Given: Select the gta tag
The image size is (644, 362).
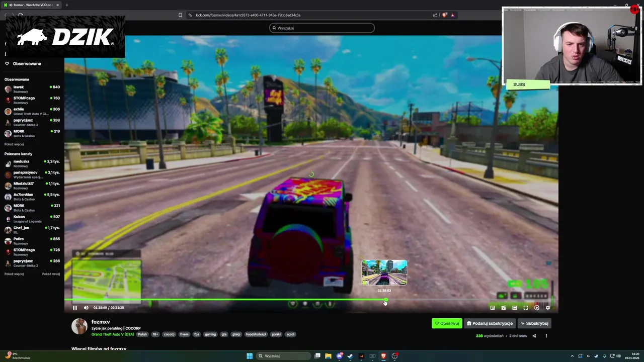Looking at the screenshot, I should tap(224, 334).
